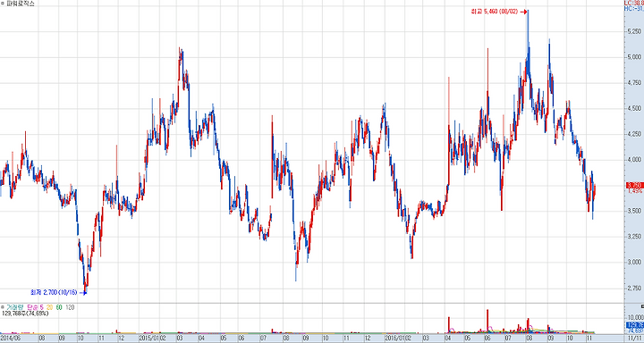The image size is (644, 343).
Task: Click the 4,750 price axis label
Action: (x=634, y=82)
